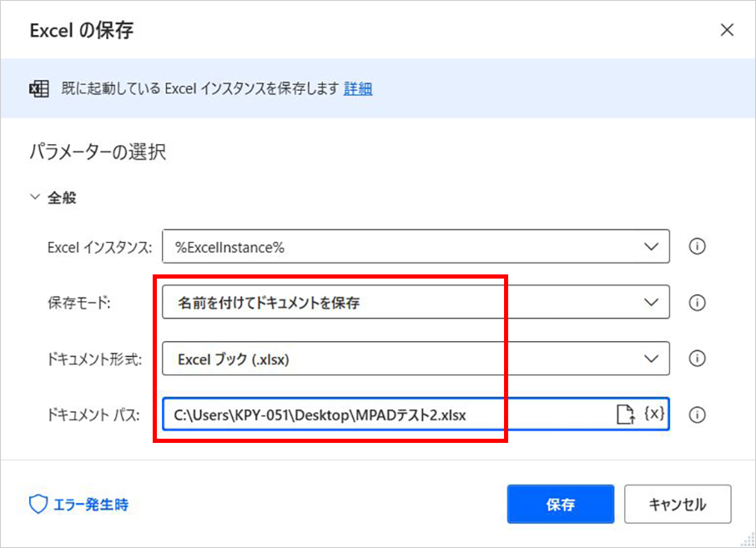Close the Excel の保存 dialog

click(x=727, y=30)
